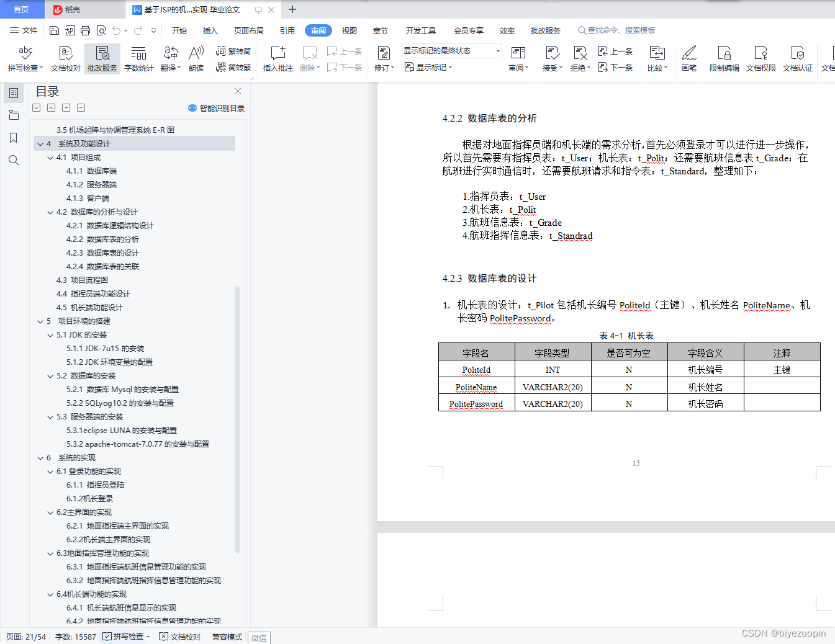Click the print icon in quick toolbar
835x644 pixels.
click(x=86, y=30)
